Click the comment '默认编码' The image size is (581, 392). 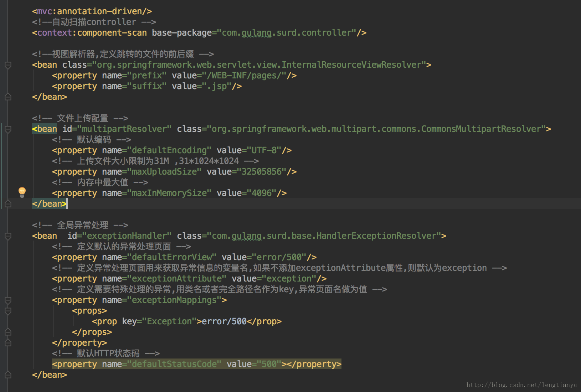tap(92, 140)
